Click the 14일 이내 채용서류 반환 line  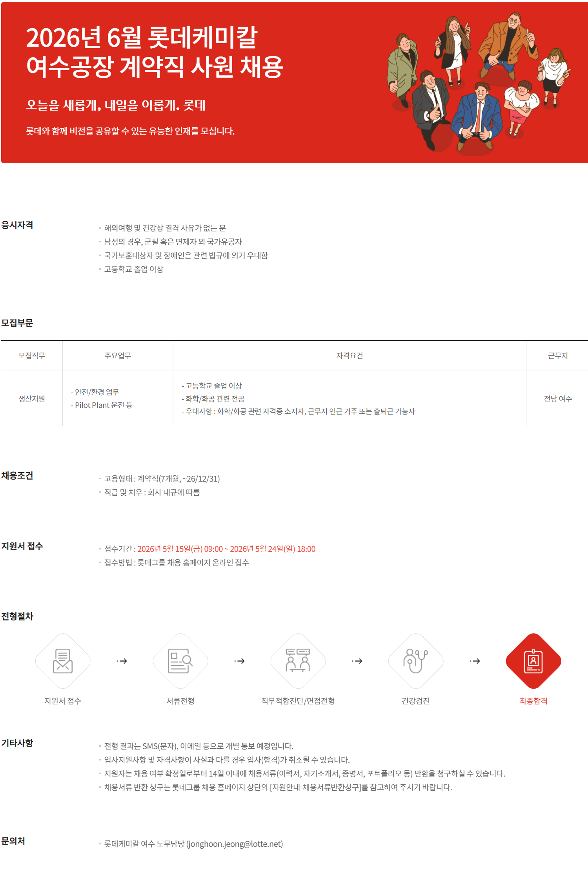tap(305, 773)
